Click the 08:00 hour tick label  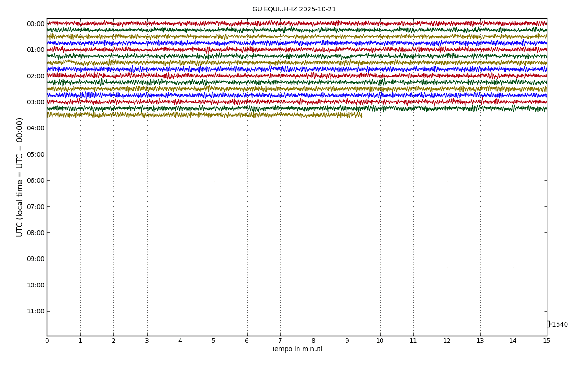point(36,233)
